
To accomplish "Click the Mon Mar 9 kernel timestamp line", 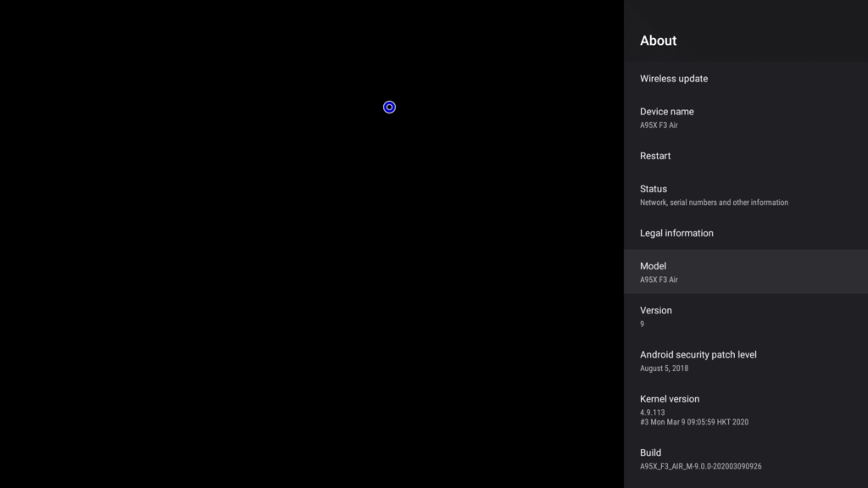I will pos(694,422).
